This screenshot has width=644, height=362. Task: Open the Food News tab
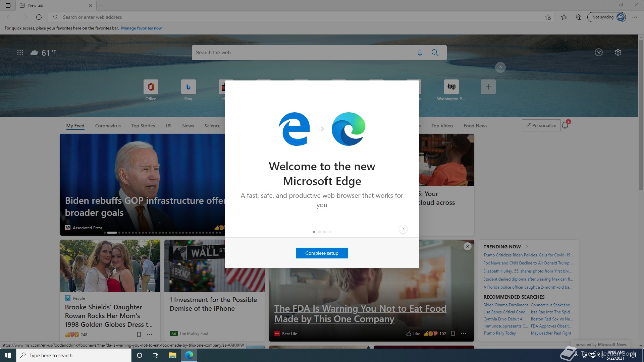pyautogui.click(x=475, y=126)
